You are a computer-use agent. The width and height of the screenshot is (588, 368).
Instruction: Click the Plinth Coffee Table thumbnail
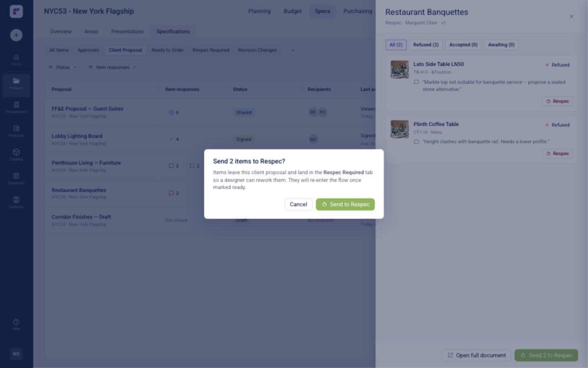click(x=399, y=129)
